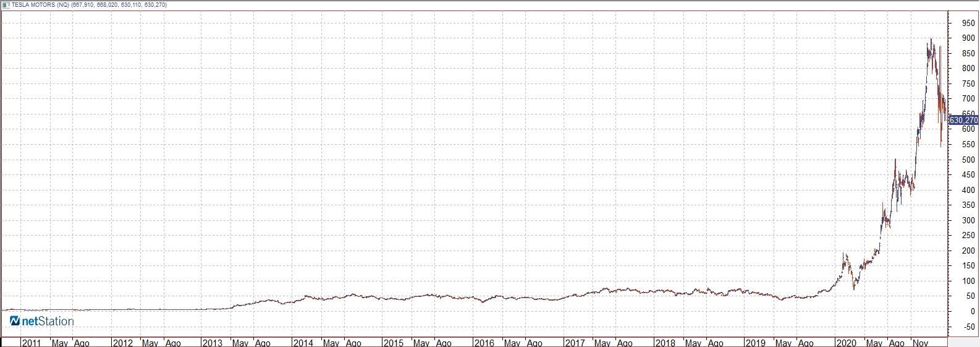Click the 350 price axis label

[969, 205]
